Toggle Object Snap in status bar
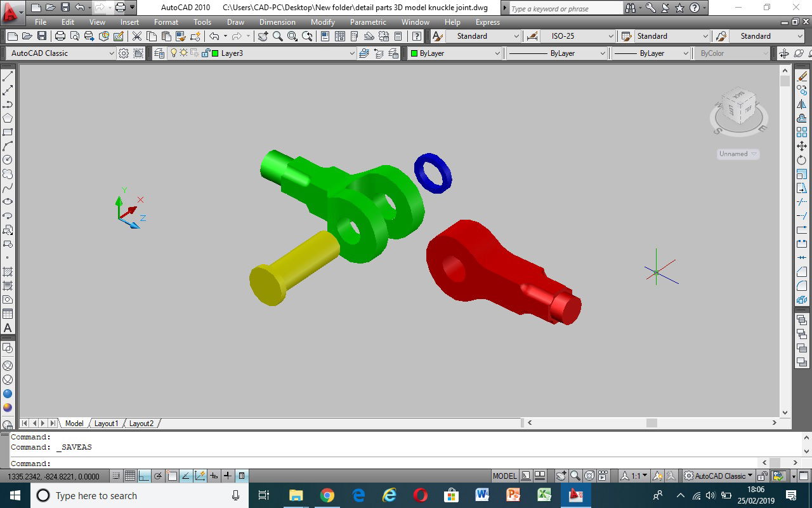Image resolution: width=812 pixels, height=508 pixels. point(172,476)
